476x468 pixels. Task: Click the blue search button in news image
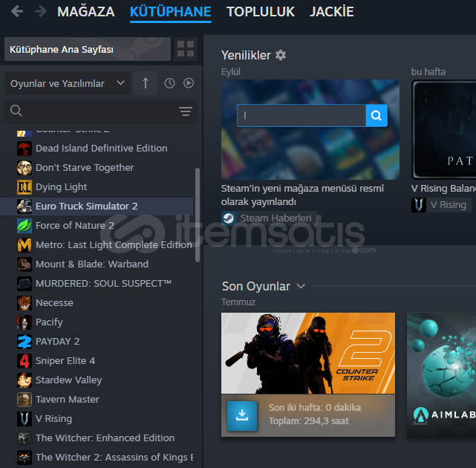tap(376, 115)
